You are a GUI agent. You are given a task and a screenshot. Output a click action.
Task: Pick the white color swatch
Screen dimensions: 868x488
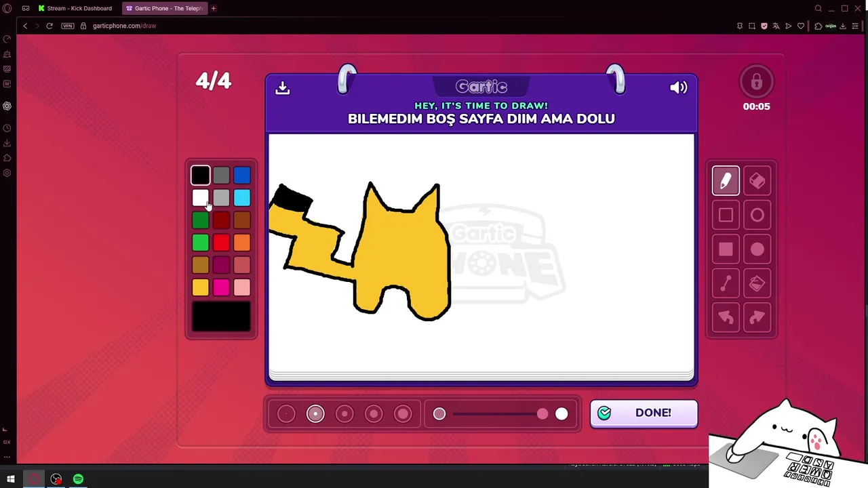coord(201,198)
